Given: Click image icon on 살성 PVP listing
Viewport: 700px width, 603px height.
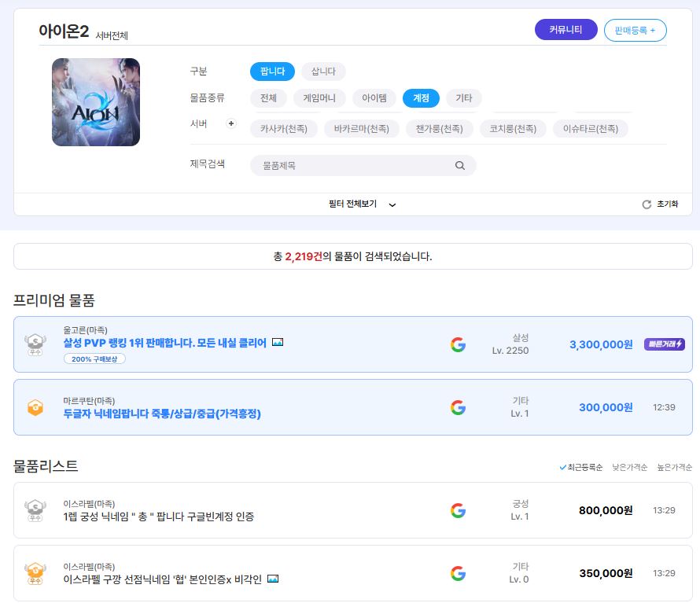Looking at the screenshot, I should click(278, 342).
